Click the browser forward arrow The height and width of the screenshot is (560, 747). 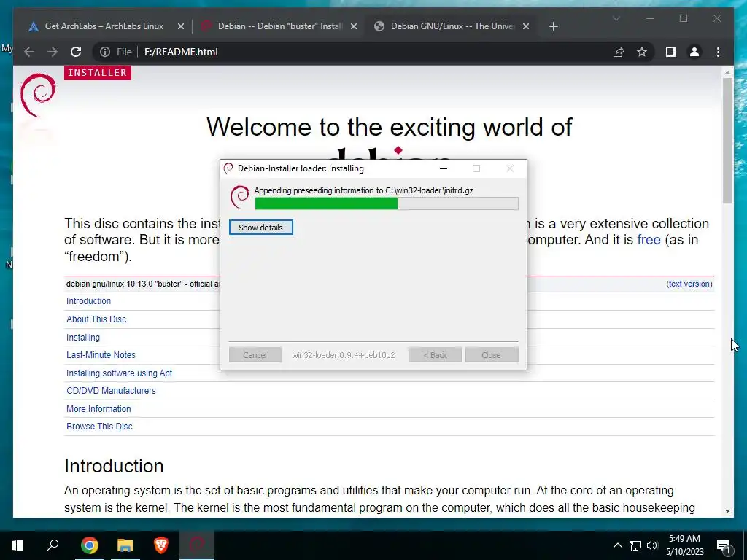click(53, 52)
